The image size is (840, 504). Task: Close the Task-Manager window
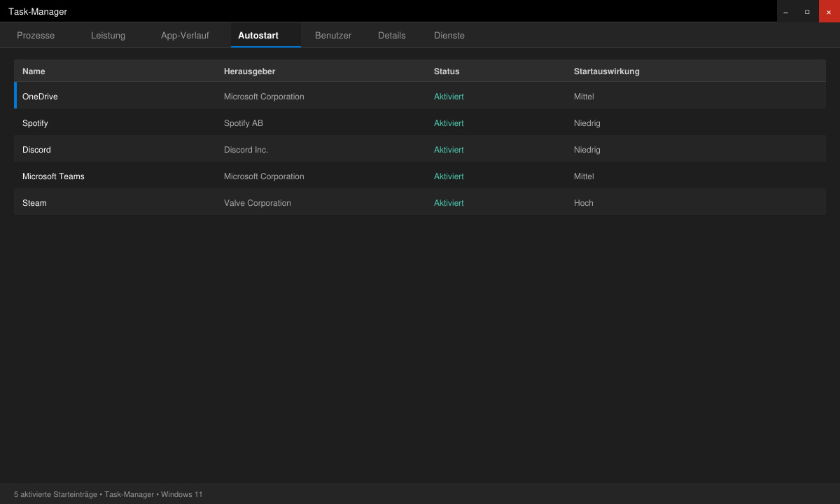pos(829,11)
